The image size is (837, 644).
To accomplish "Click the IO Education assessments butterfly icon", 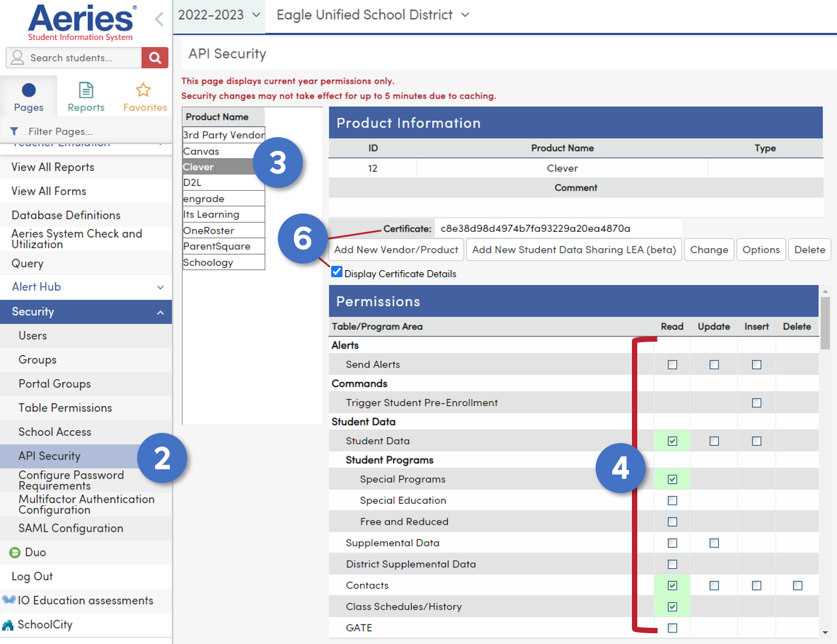I will coord(9,600).
